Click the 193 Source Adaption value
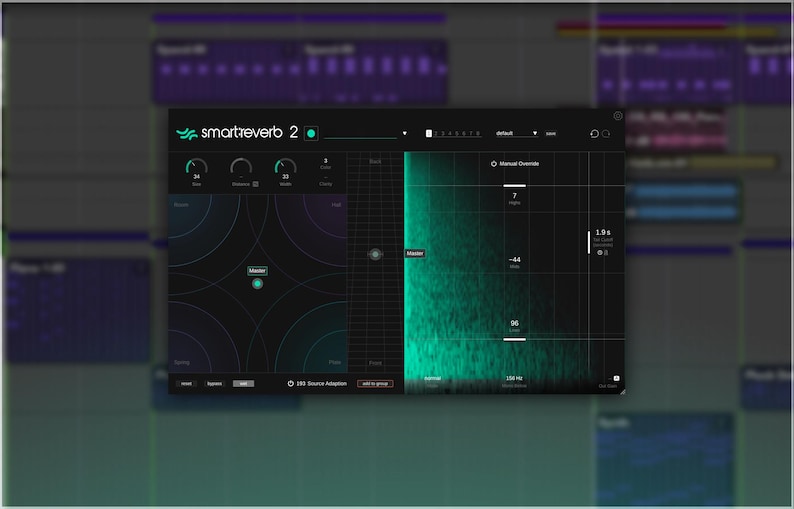The width and height of the screenshot is (794, 509). (301, 383)
